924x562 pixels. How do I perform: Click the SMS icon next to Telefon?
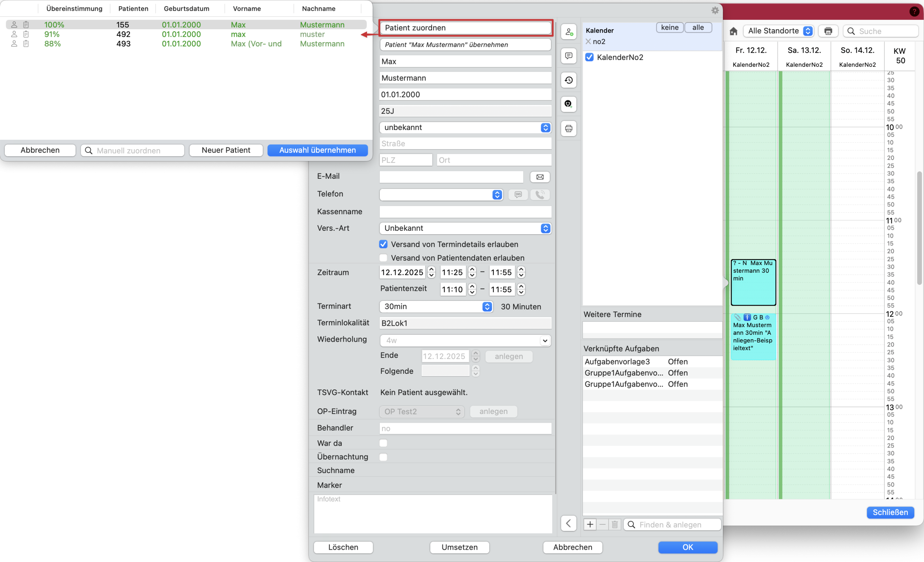[x=518, y=194]
